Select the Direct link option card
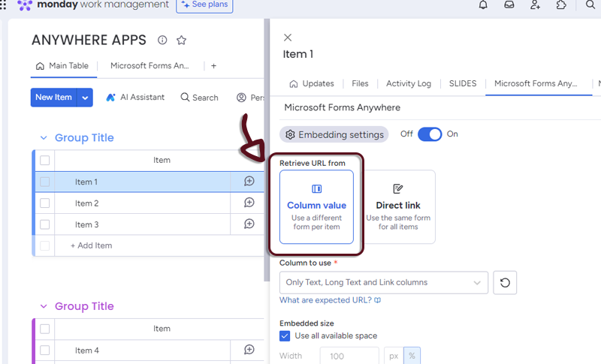 397,206
